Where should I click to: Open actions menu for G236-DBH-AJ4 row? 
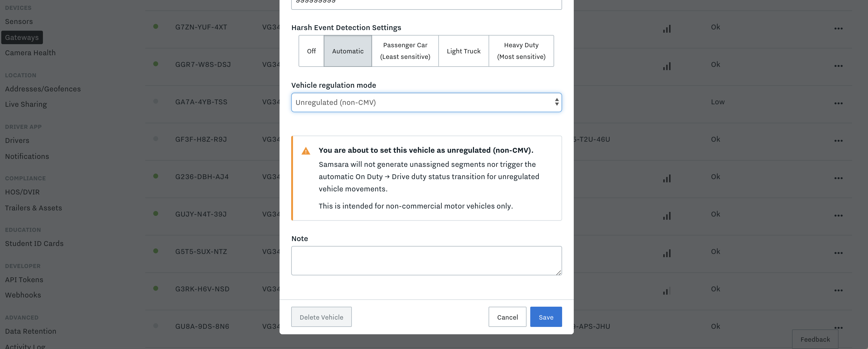[x=838, y=178]
